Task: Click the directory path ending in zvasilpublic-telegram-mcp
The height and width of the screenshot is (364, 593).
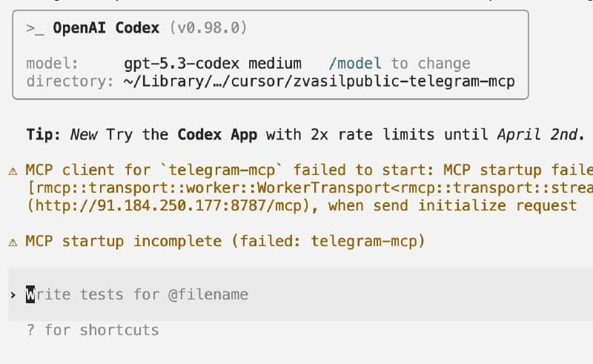Action: coord(319,82)
